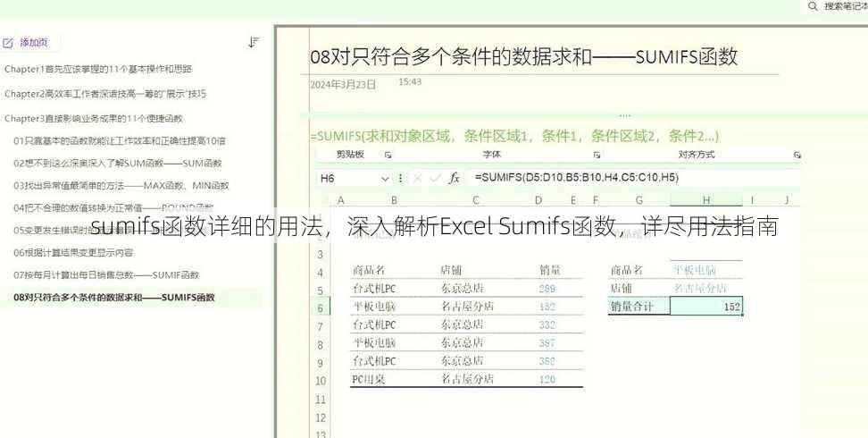Click criteria cell 平板电脑 in column H
This screenshot has height=438, width=868.
[695, 270]
